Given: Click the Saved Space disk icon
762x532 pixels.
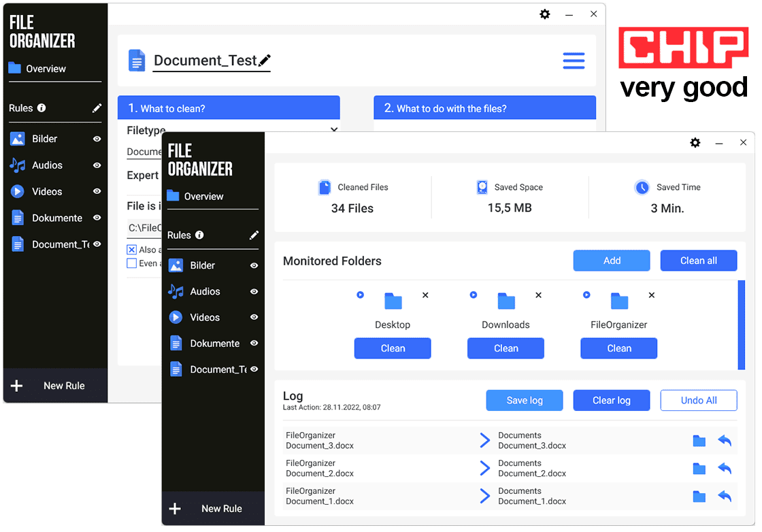Looking at the screenshot, I should coord(482,187).
